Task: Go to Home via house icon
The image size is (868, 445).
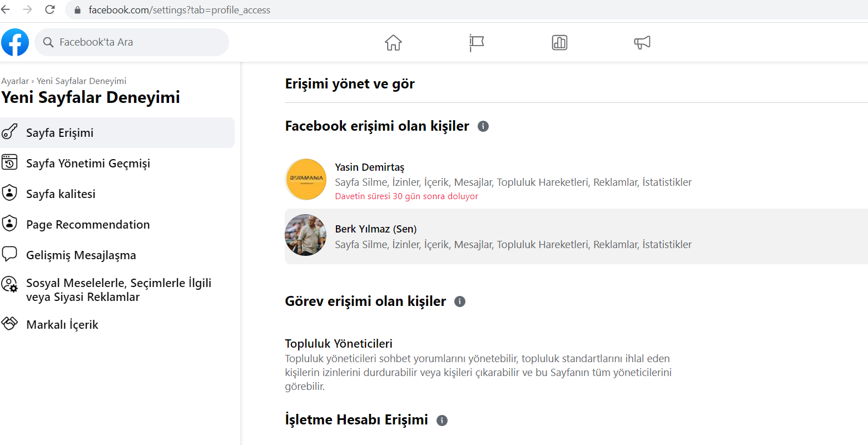Action: tap(393, 42)
